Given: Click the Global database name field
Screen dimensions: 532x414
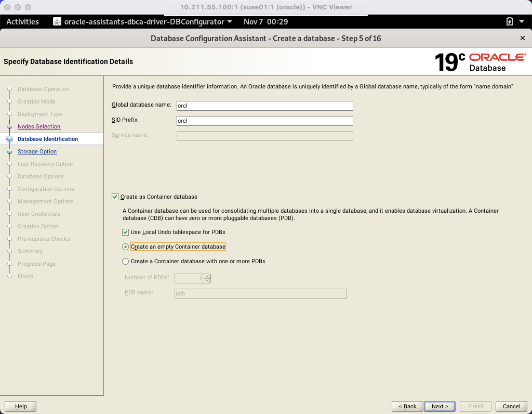Looking at the screenshot, I should [x=264, y=106].
